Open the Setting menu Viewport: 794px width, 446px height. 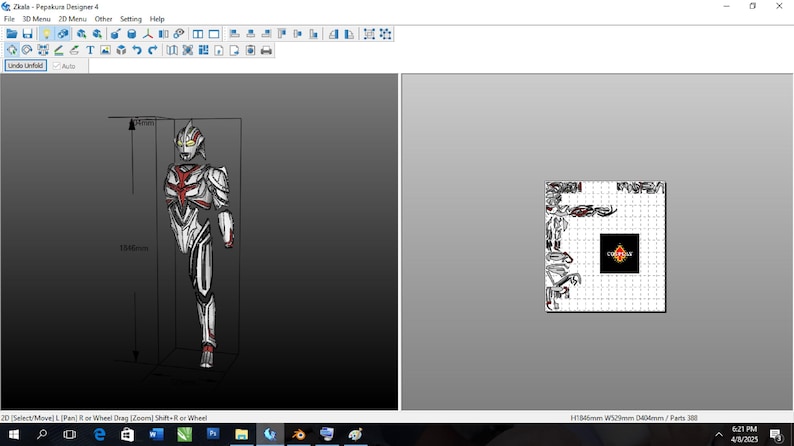131,19
